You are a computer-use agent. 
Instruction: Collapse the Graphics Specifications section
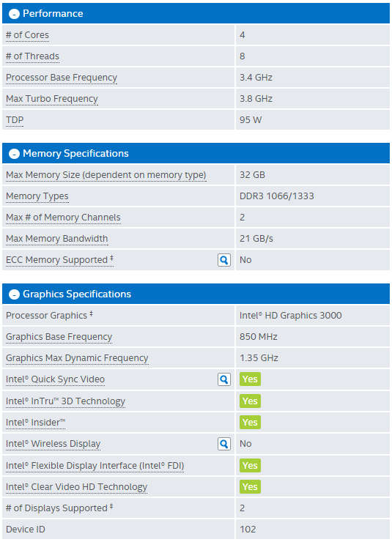coord(14,294)
